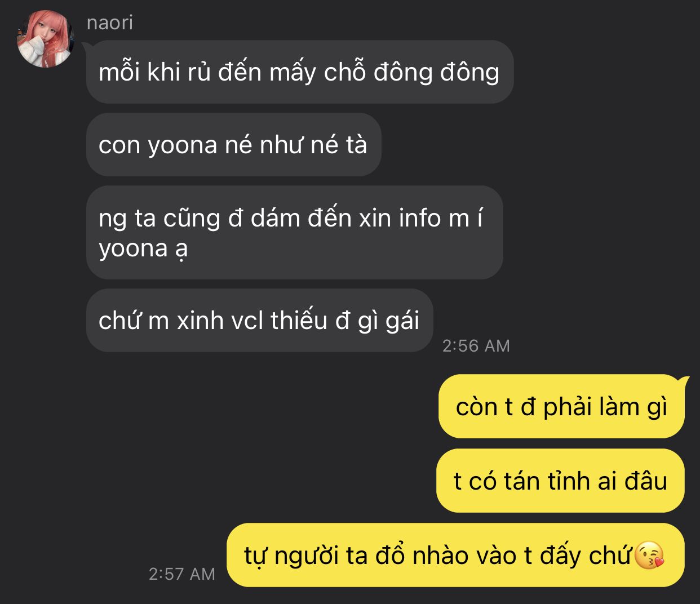
Task: Select message 'con yoona né như né tà'
Action: (x=234, y=145)
